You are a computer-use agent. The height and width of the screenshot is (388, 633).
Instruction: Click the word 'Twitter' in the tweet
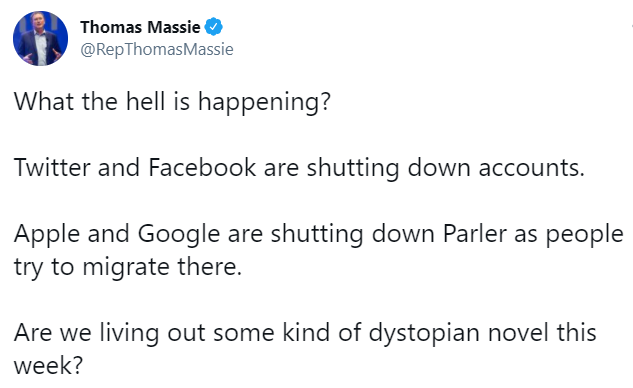(x=52, y=167)
